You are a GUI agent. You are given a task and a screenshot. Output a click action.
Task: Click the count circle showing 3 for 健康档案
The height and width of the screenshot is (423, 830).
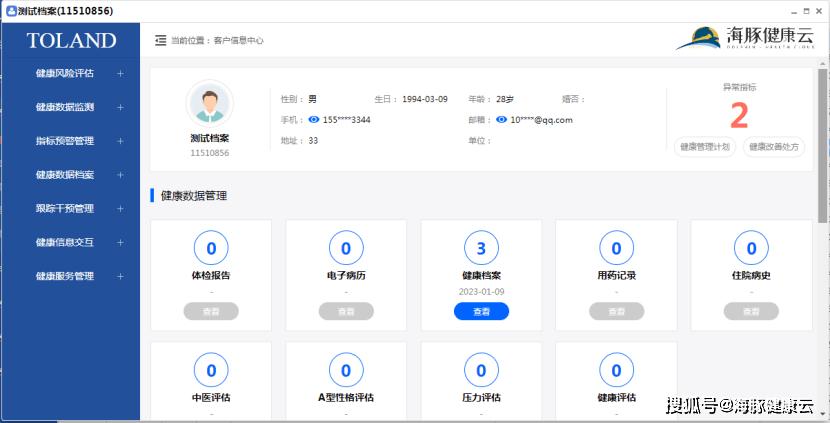click(481, 248)
